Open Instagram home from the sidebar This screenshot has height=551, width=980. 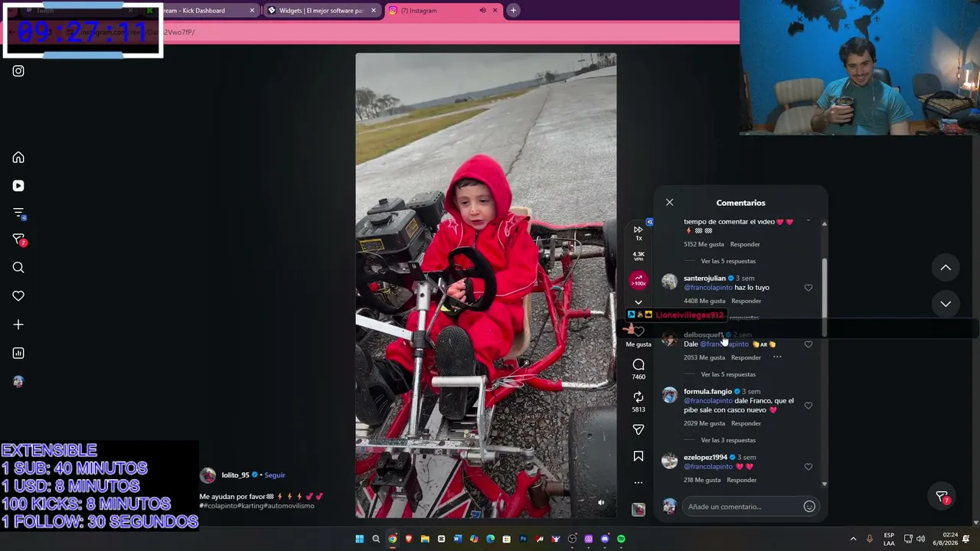coord(18,158)
